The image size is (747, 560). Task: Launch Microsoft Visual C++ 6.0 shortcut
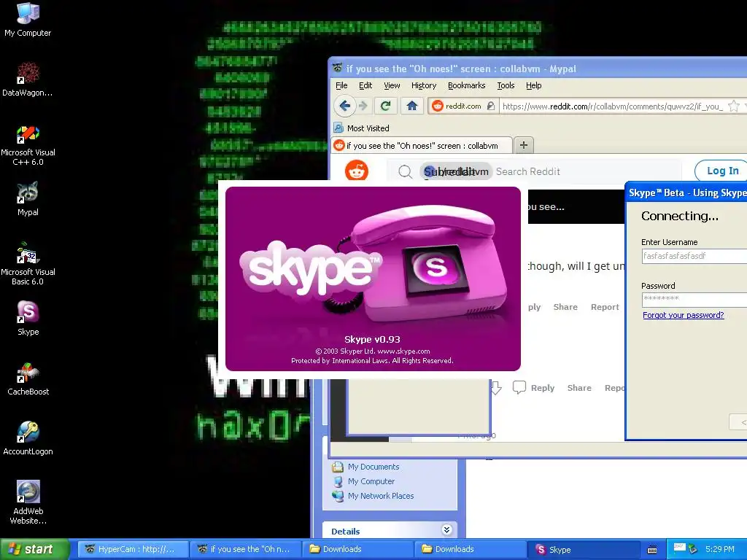click(28, 146)
